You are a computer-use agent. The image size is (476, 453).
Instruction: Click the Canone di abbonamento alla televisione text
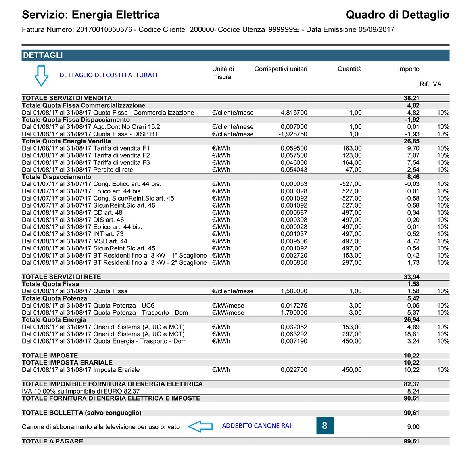101,427
